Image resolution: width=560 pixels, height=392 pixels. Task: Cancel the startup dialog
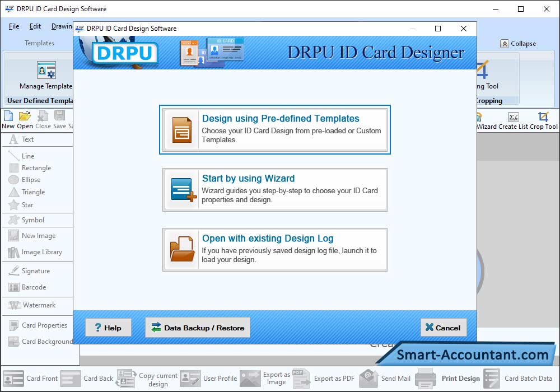coord(444,328)
